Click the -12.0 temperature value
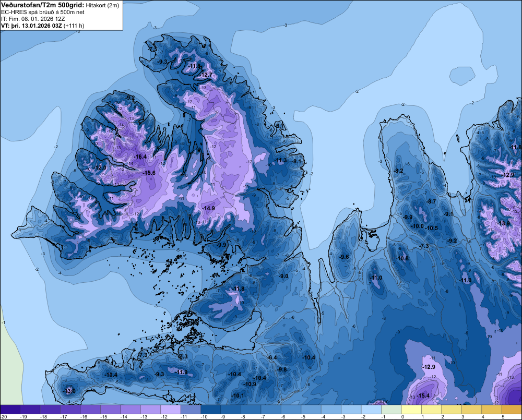The width and height of the screenshot is (522, 420). pyautogui.click(x=100, y=167)
